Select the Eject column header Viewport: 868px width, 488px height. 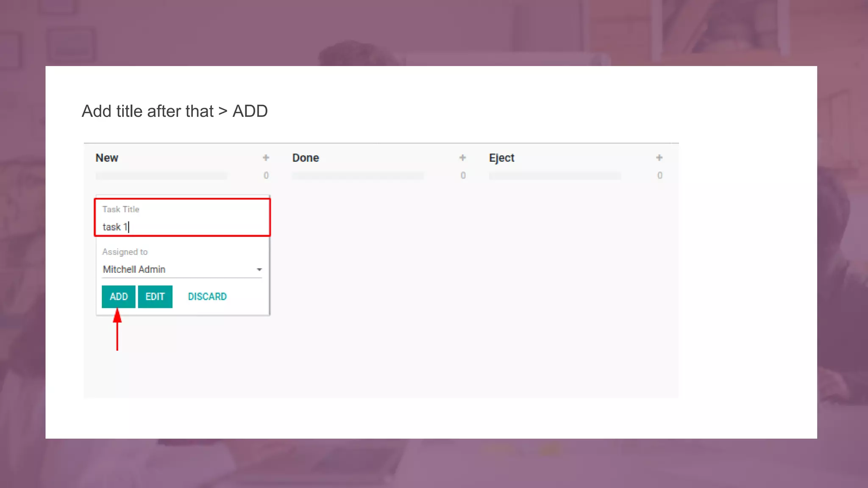(501, 158)
